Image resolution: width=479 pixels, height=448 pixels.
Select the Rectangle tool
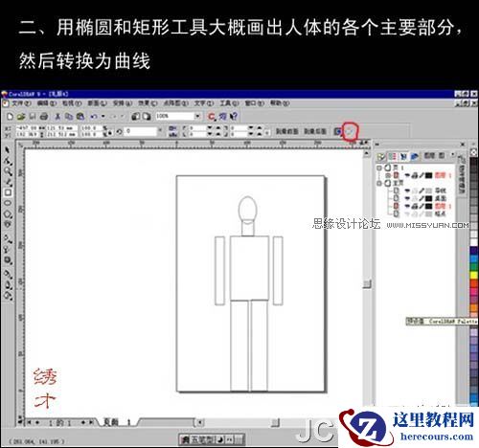pos(8,192)
